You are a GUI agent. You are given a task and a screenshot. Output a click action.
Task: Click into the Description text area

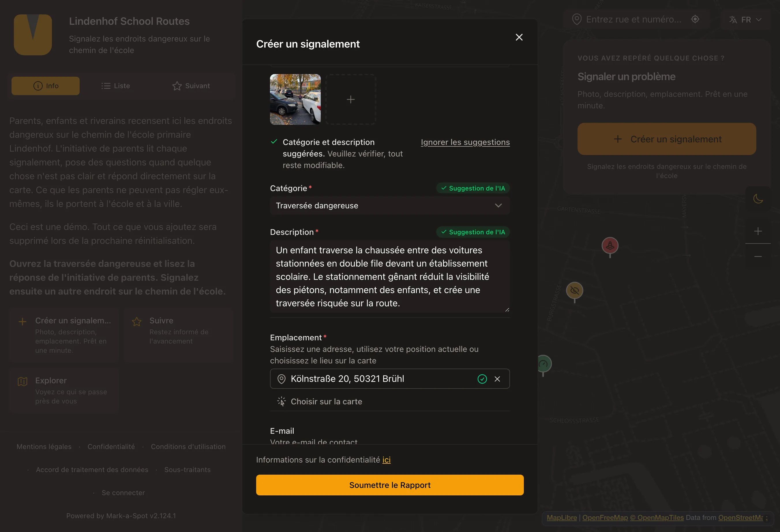tap(390, 277)
